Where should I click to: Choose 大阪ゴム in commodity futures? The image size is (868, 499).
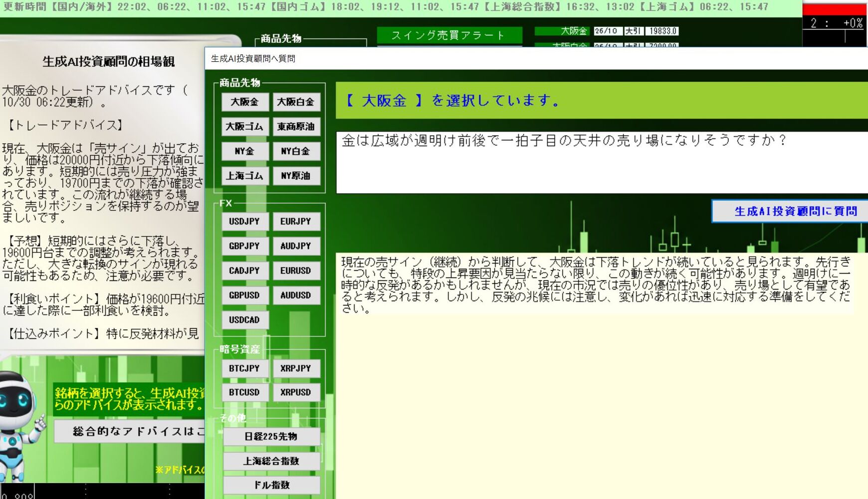245,127
